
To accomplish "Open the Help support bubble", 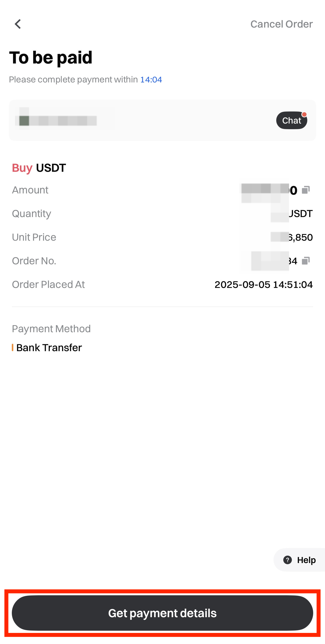I will (300, 560).
